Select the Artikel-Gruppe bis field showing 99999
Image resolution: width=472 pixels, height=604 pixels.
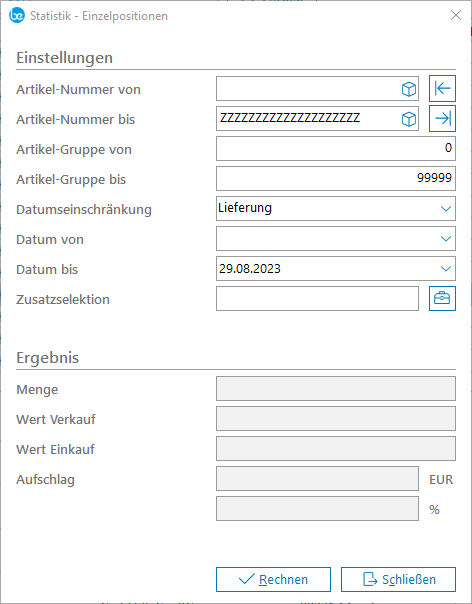(336, 178)
